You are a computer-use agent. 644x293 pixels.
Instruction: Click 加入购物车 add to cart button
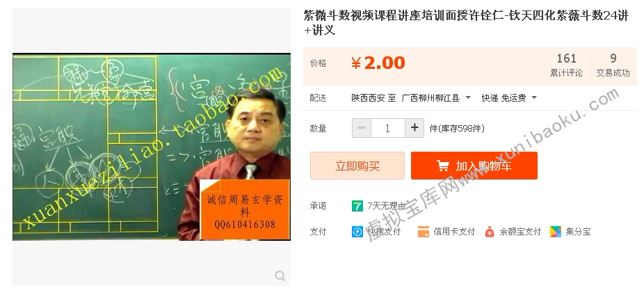(474, 166)
